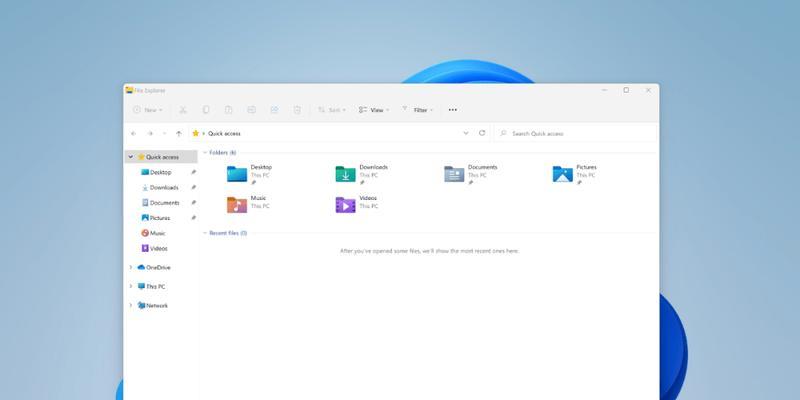
Task: Click the Share icon in toolbar
Action: pyautogui.click(x=274, y=110)
